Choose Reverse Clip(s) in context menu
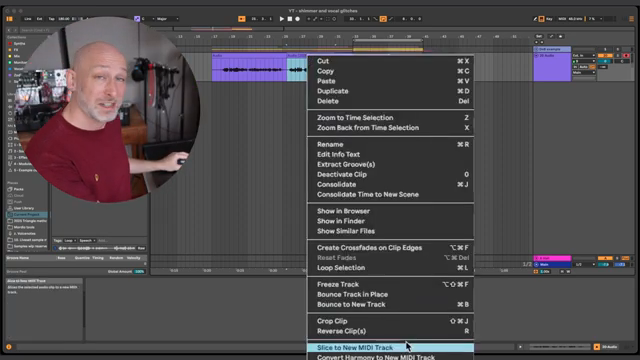The image size is (640, 360). [391, 331]
